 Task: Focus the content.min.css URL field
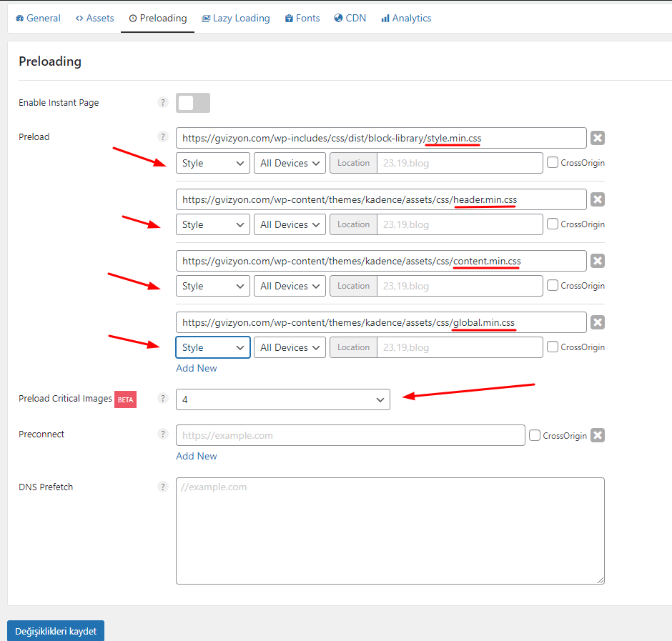[x=381, y=261]
